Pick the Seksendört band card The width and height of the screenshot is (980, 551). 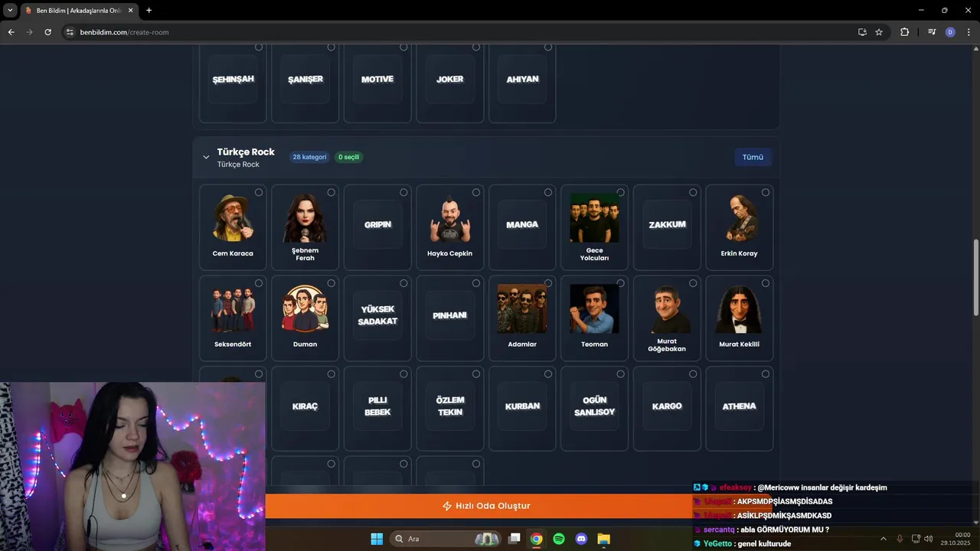click(x=233, y=318)
